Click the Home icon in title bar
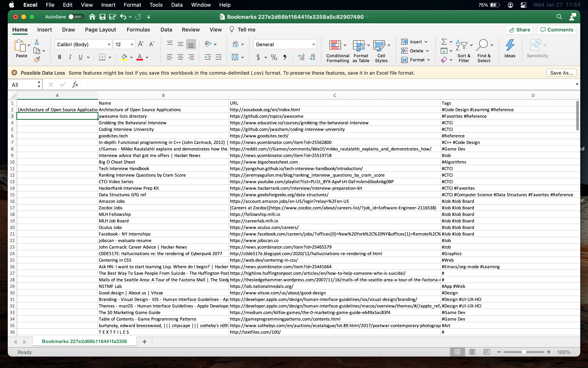588x368 pixels. tap(92, 17)
